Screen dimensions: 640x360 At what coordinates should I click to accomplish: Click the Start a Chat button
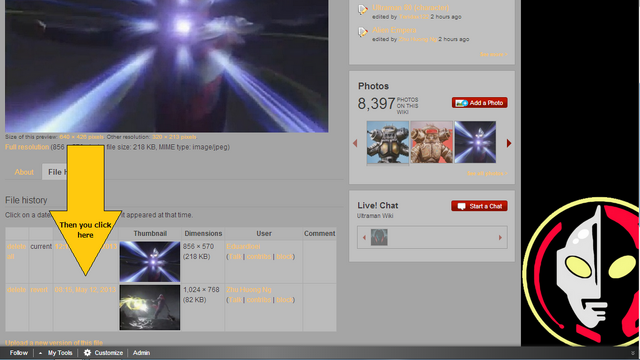480,206
